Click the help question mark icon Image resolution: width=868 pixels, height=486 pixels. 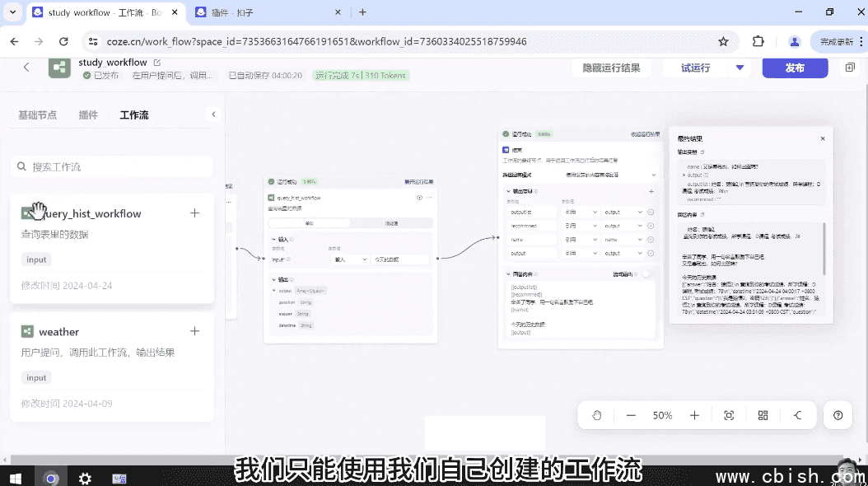click(x=838, y=415)
